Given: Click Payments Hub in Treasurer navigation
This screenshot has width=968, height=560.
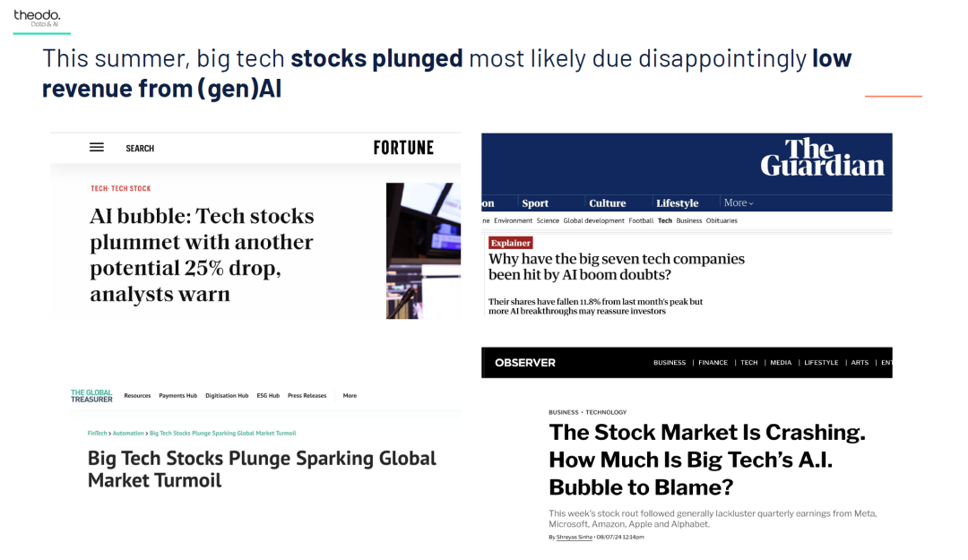Looking at the screenshot, I should tap(177, 396).
